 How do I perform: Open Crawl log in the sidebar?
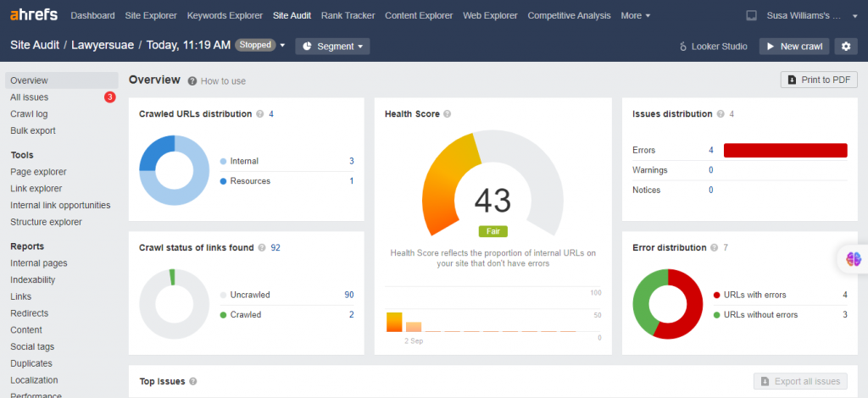(x=29, y=113)
